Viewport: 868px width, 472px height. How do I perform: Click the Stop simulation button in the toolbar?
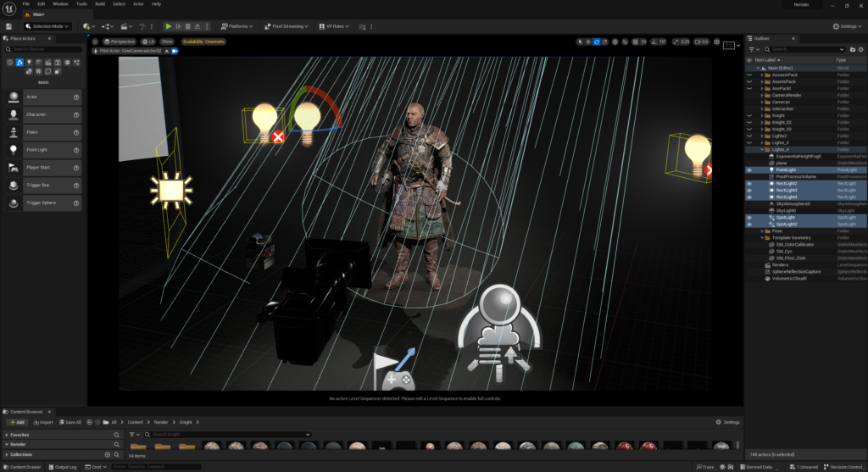(x=187, y=26)
